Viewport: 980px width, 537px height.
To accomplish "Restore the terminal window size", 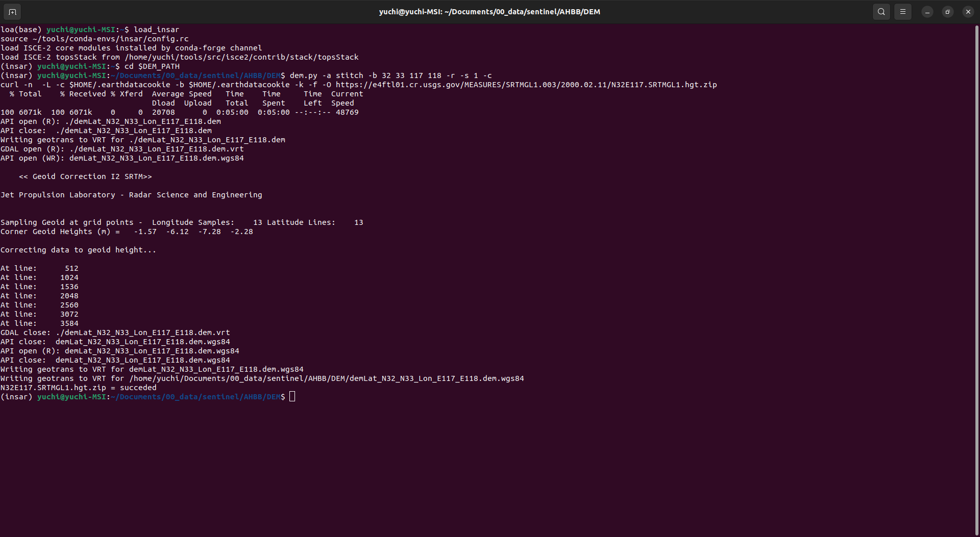I will click(948, 12).
